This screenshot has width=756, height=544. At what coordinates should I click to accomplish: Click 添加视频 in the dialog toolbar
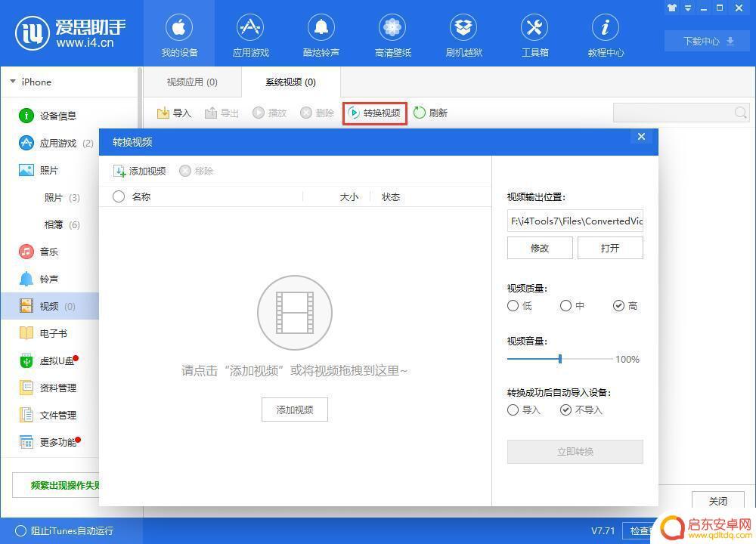(140, 171)
